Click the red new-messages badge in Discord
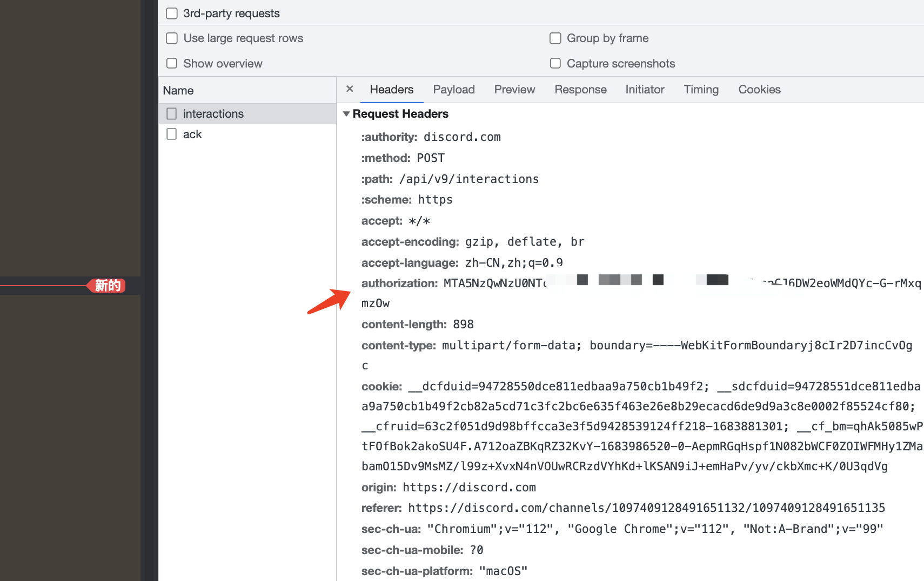This screenshot has height=581, width=924. (x=107, y=286)
